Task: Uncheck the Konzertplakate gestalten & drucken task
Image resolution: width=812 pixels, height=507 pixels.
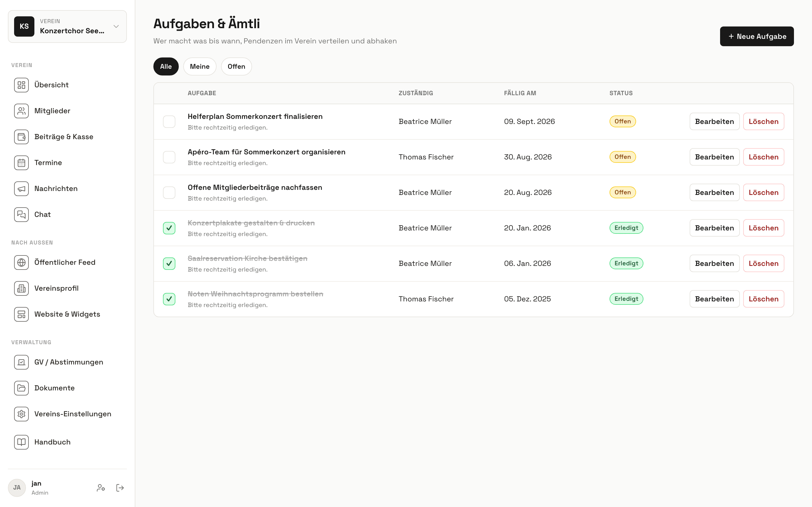Action: (x=169, y=228)
